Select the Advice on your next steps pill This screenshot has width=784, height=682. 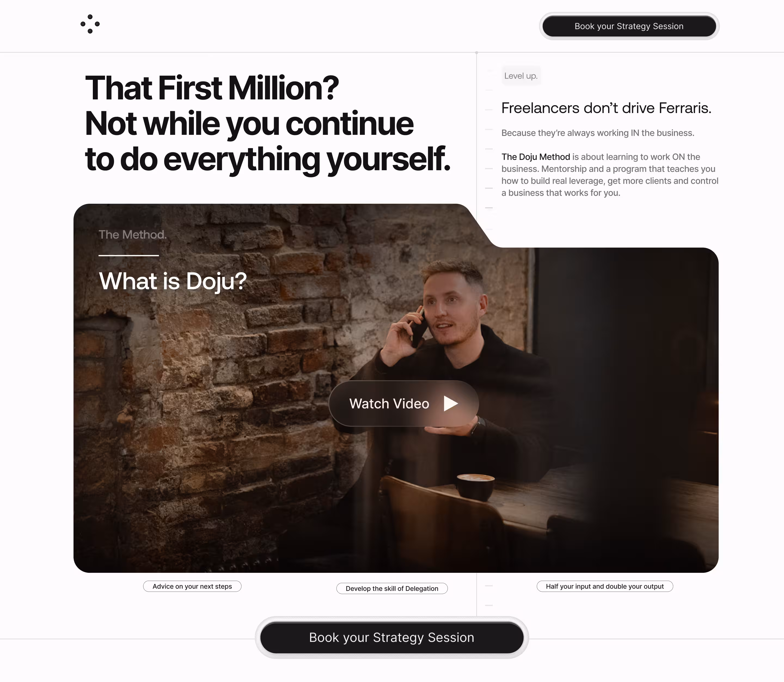[192, 586]
